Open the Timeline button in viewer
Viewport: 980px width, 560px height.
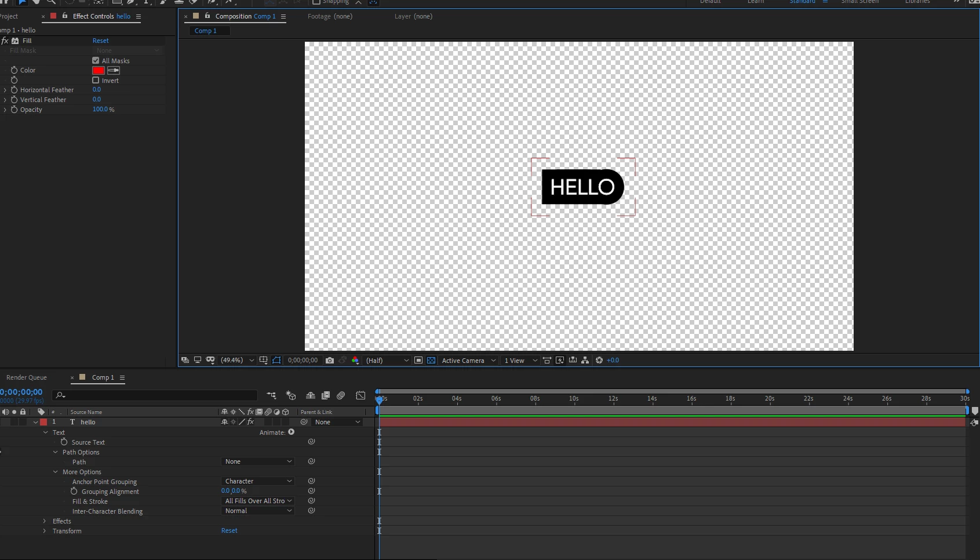573,360
